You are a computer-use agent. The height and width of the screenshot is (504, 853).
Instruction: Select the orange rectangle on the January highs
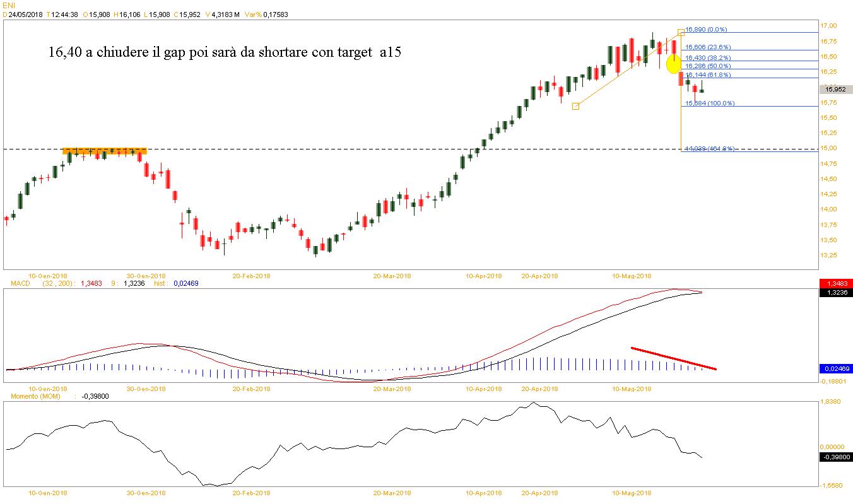[104, 151]
